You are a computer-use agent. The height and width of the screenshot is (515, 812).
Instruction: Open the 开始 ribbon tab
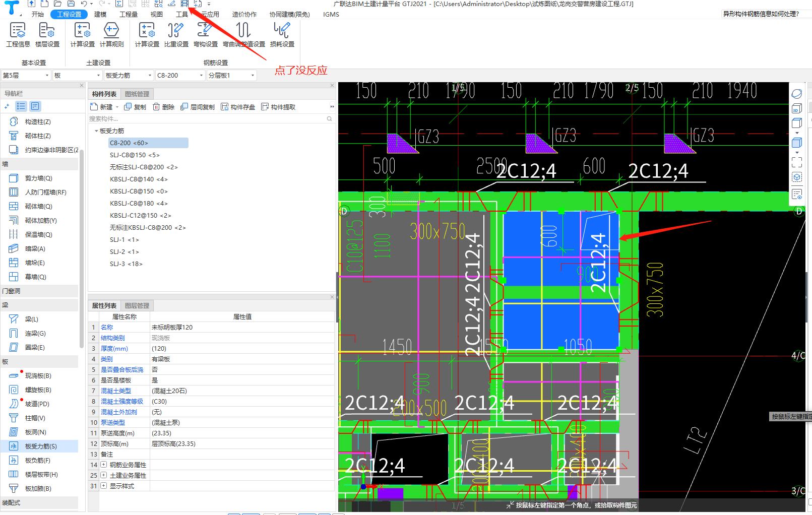point(38,14)
